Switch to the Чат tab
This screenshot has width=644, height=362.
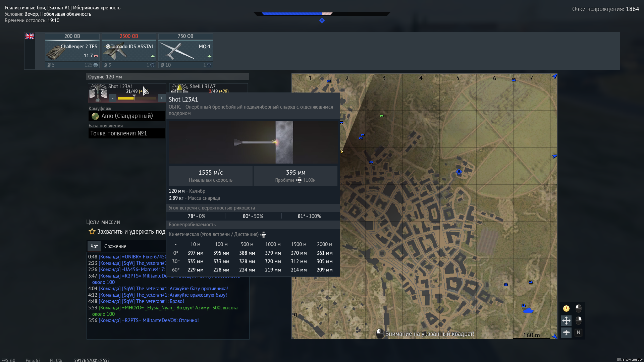[94, 246]
